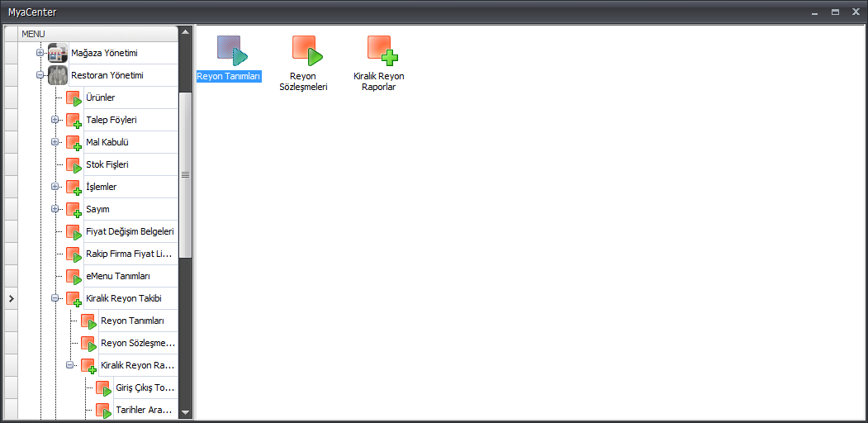The width and height of the screenshot is (868, 423).
Task: Click the highlighted Reyon Tanımları label in main panel
Action: pos(229,76)
